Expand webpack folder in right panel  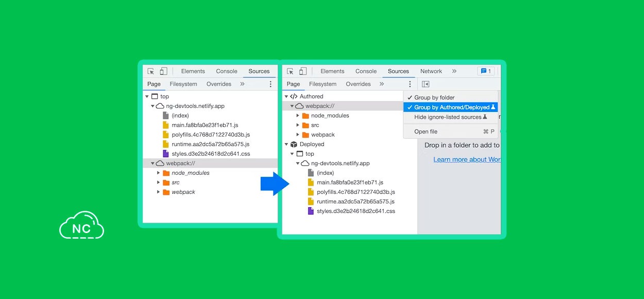point(298,135)
